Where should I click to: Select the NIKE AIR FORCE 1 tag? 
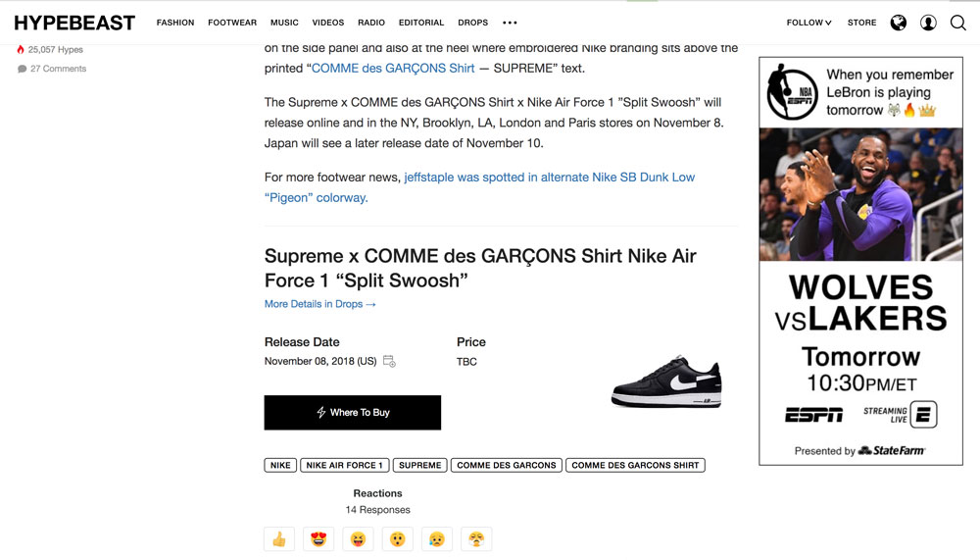[344, 465]
